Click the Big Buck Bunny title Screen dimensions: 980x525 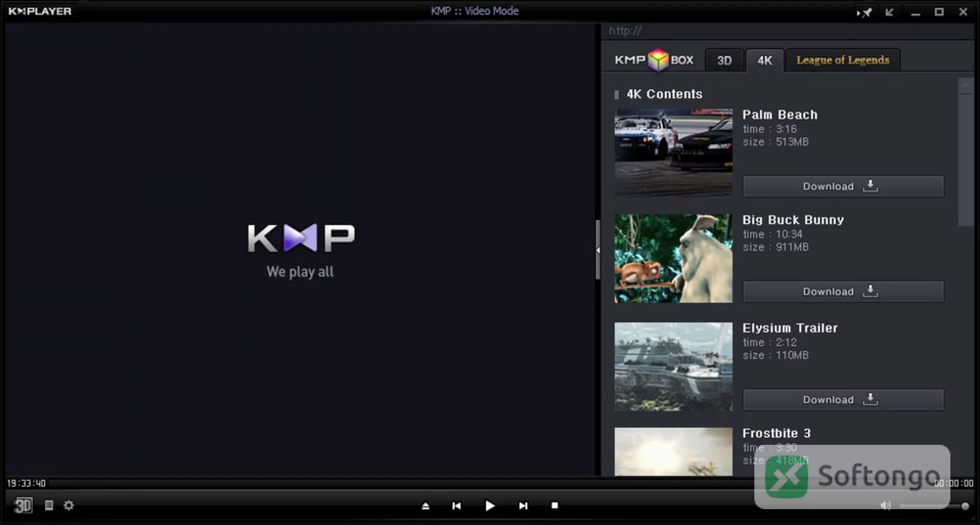pyautogui.click(x=793, y=220)
